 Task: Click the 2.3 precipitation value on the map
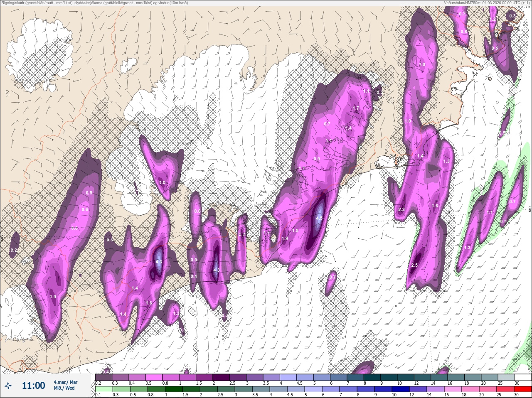click(x=242, y=235)
